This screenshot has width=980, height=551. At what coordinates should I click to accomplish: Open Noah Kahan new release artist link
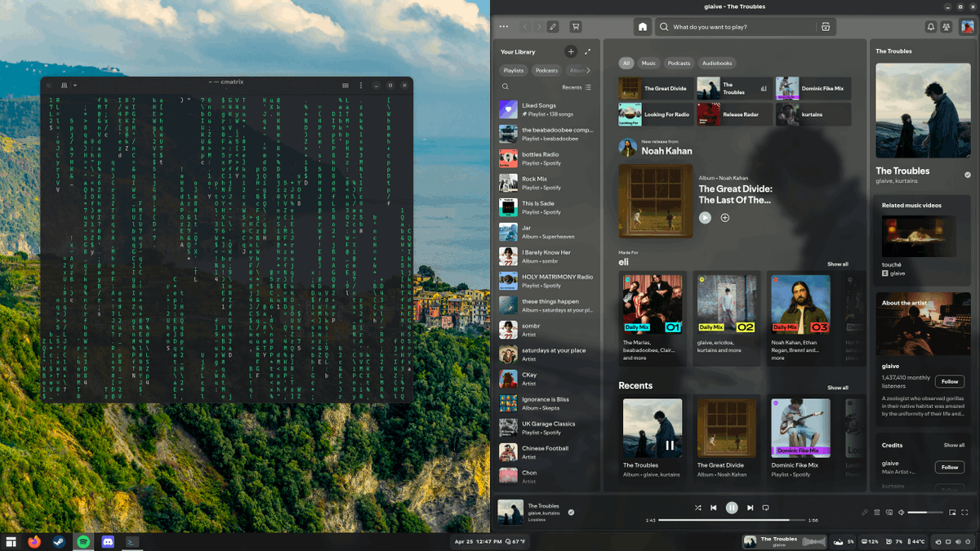click(x=666, y=151)
